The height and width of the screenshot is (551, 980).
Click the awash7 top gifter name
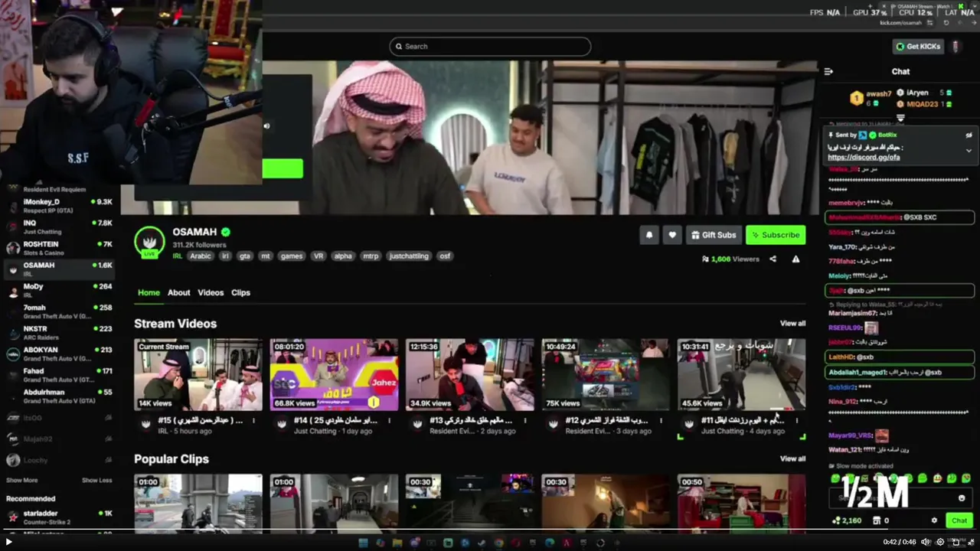coord(879,93)
